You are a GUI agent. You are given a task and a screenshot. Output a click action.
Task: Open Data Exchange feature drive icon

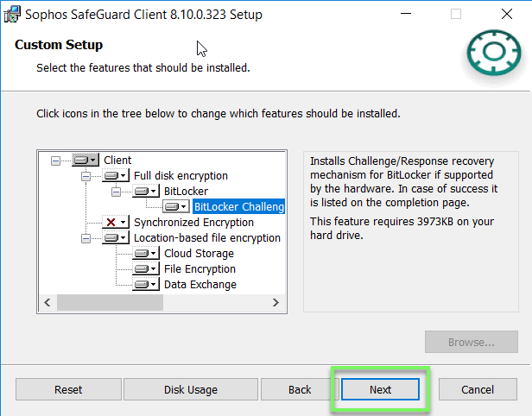click(146, 284)
